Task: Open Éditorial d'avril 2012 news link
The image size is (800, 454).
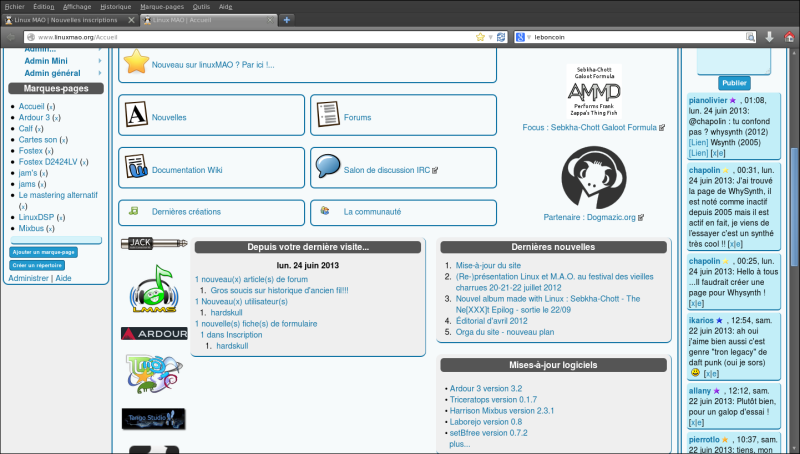Action: pos(491,321)
